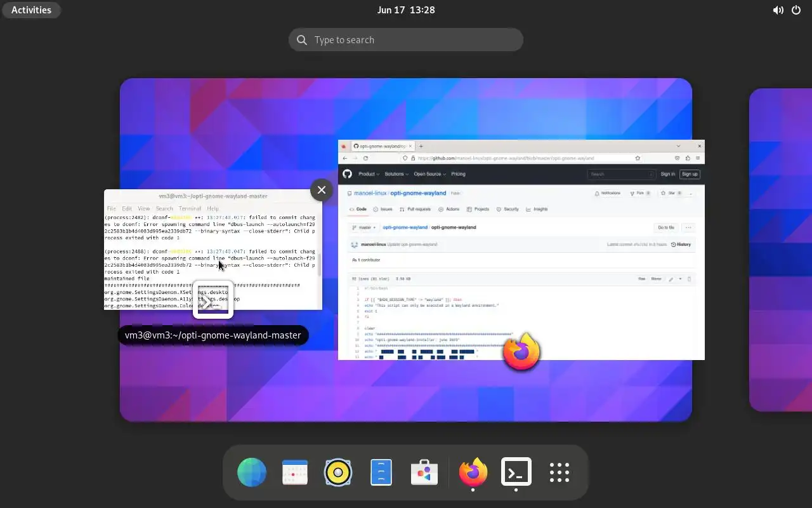
Task: Click the Firefox badge icon on window thumbnail
Action: tap(521, 351)
